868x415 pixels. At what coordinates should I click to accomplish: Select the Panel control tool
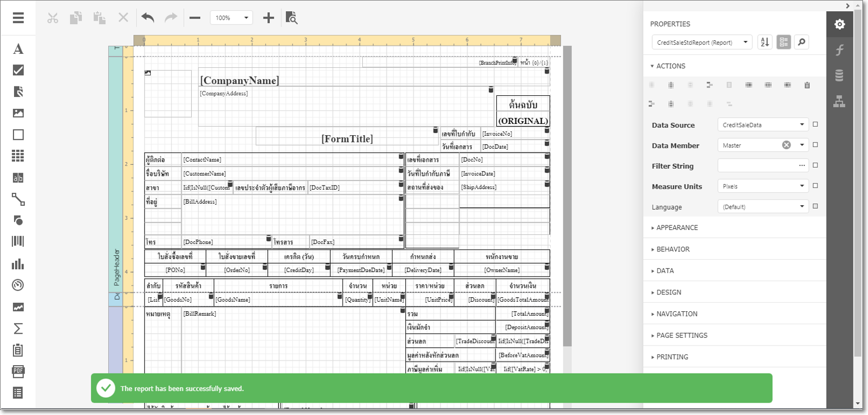(x=18, y=135)
